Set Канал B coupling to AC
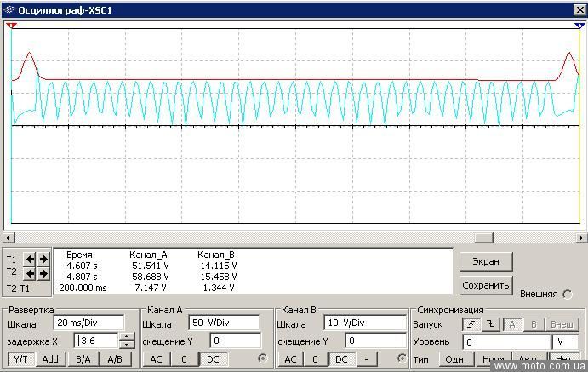 [291, 359]
